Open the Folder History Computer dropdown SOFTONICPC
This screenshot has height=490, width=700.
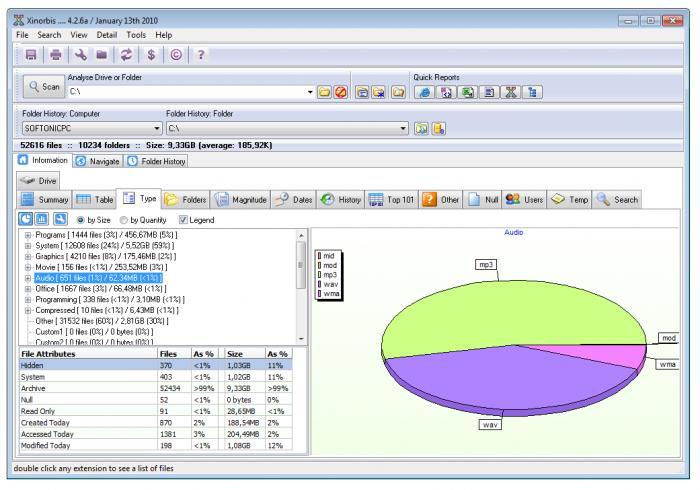click(157, 129)
